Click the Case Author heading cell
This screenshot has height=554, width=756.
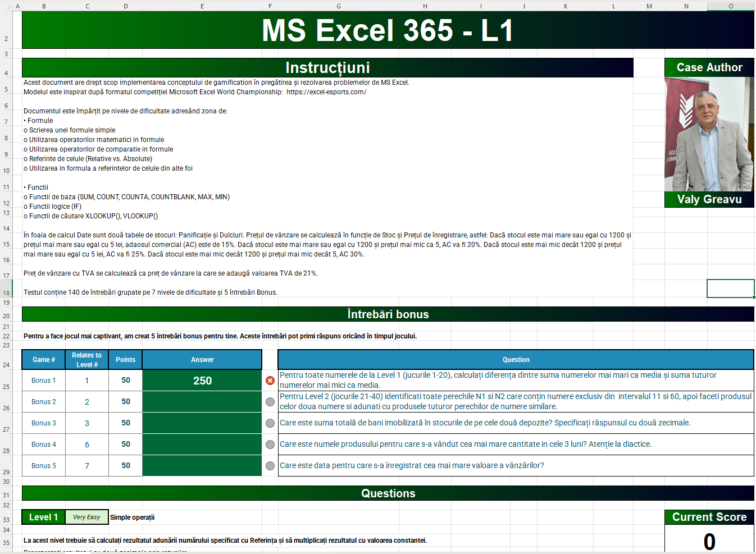[x=709, y=67]
